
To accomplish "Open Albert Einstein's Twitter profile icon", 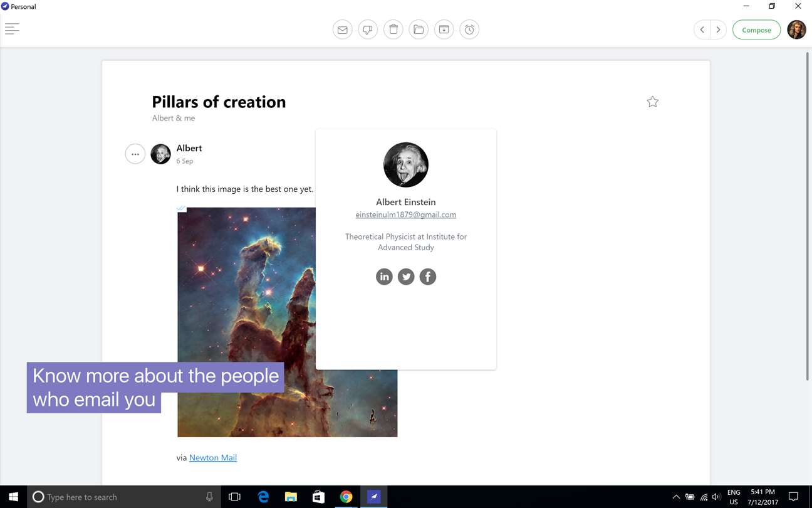I will pos(406,277).
